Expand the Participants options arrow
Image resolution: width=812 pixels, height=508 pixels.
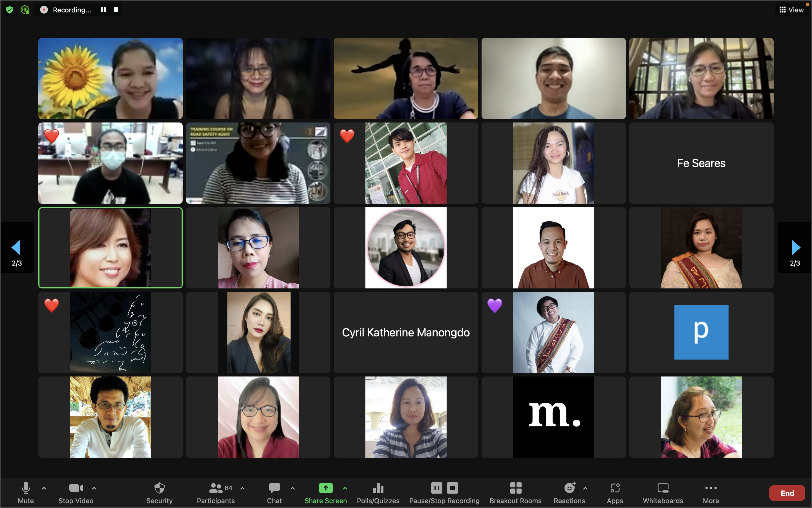242,488
